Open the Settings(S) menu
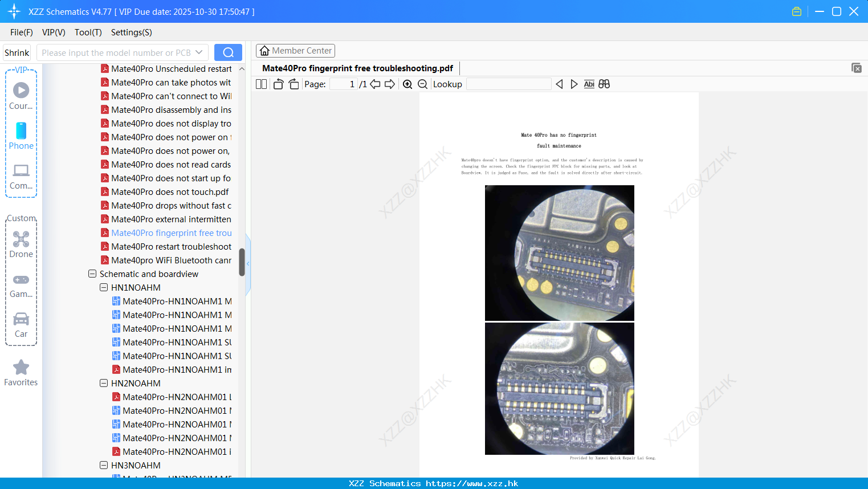Screen dimensions: 868x489 pyautogui.click(x=132, y=32)
